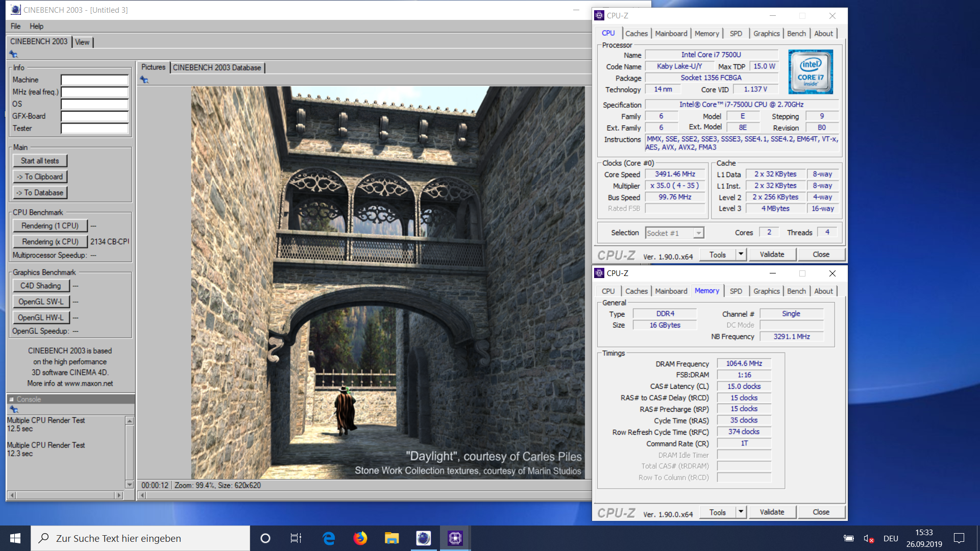This screenshot has height=551, width=980.
Task: Open the SPD tab in the upper CPU-Z
Action: tap(736, 34)
